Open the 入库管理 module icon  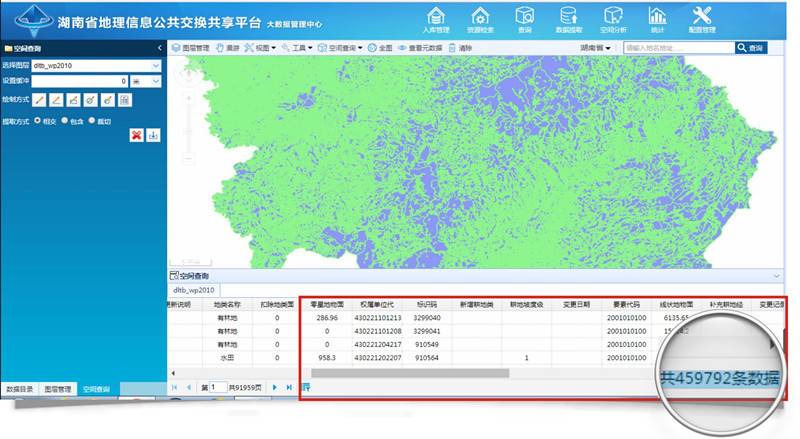tap(436, 17)
